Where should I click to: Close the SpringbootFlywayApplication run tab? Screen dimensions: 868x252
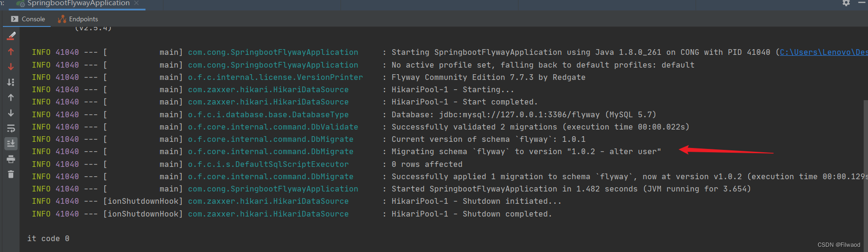(x=136, y=3)
